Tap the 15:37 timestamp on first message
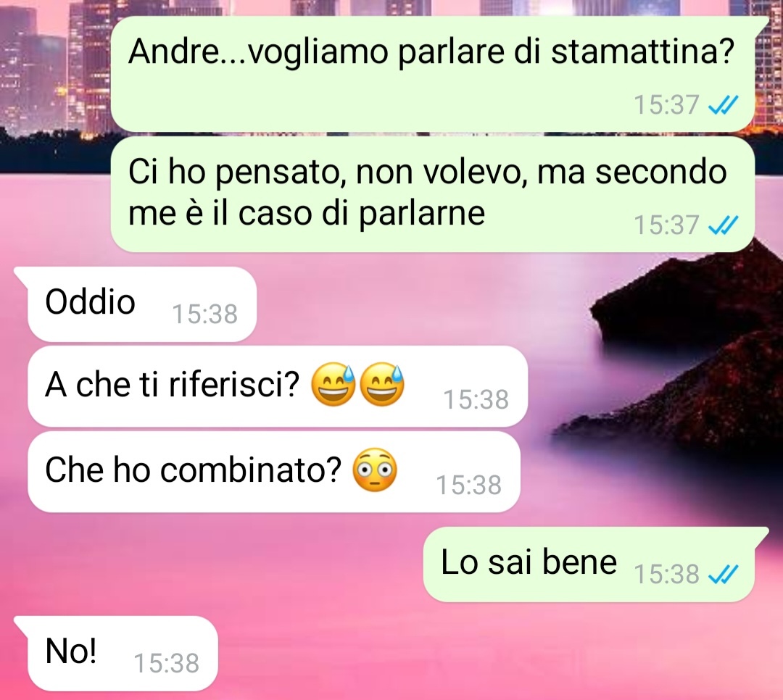 pyautogui.click(x=666, y=105)
